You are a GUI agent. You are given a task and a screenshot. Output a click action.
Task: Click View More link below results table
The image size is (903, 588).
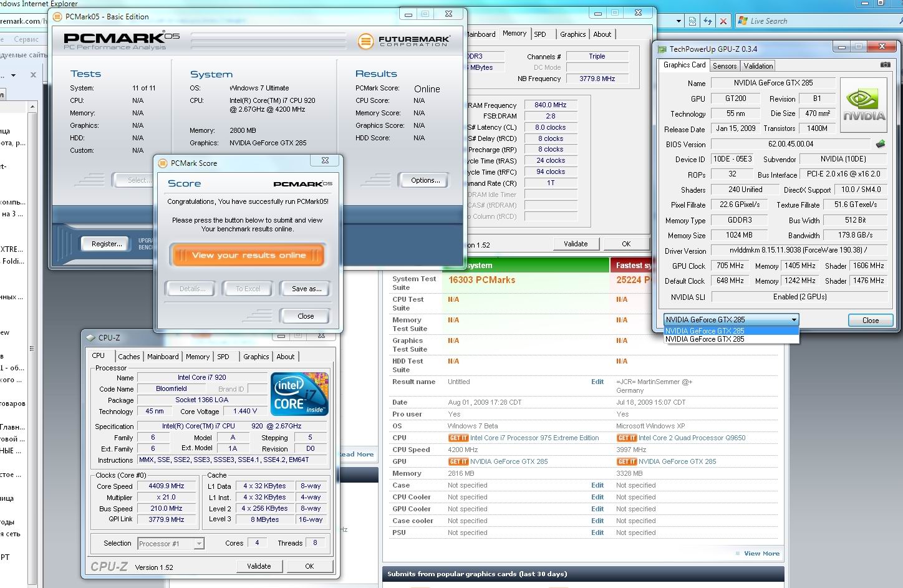point(761,553)
